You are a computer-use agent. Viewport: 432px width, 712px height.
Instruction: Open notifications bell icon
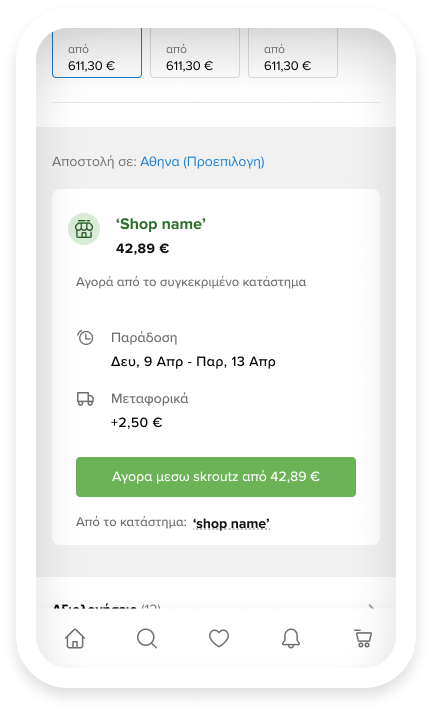click(291, 638)
